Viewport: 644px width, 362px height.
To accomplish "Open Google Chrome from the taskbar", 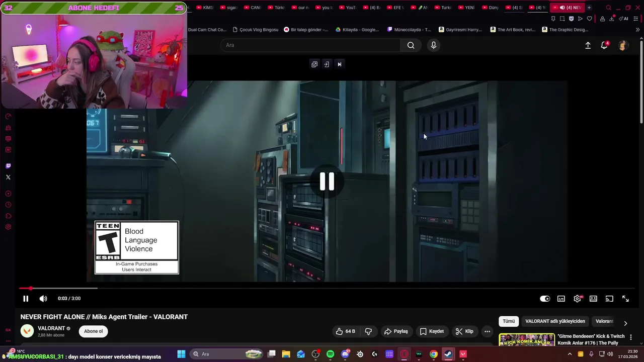I will (x=433, y=354).
